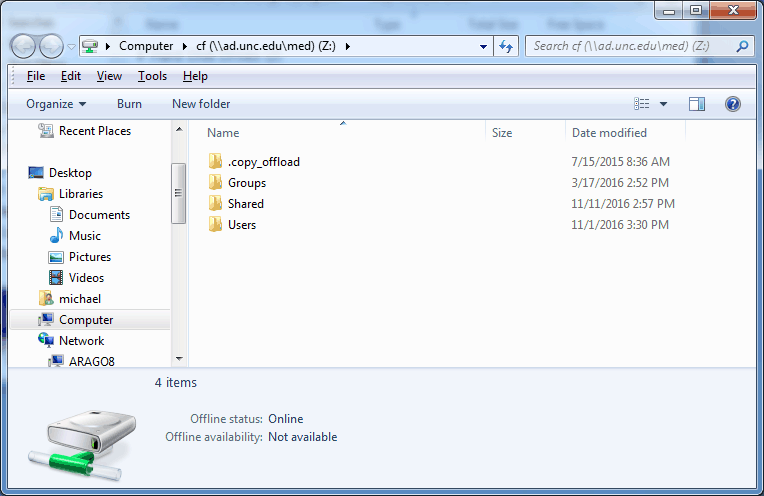Screen dimensions: 764x496
Task: Click the network drive image in details pane
Action: pos(83,444)
